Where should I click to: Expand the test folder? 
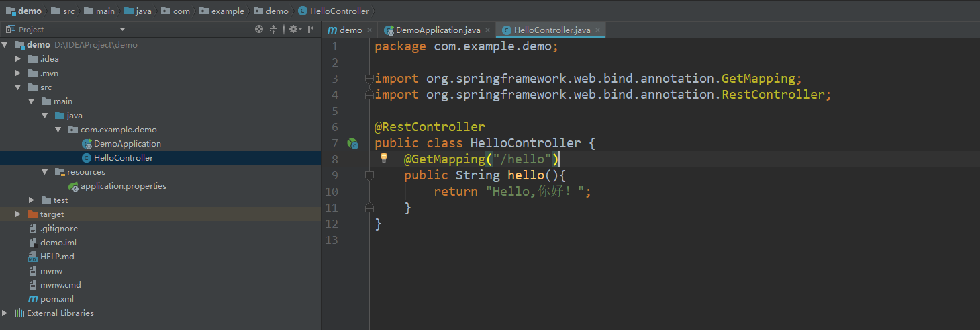(x=32, y=200)
